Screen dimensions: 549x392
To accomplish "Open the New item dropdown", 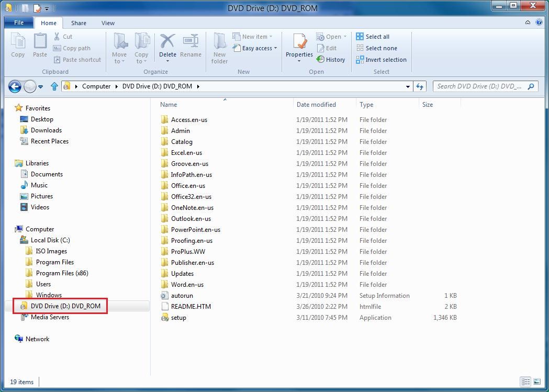I will (x=254, y=36).
